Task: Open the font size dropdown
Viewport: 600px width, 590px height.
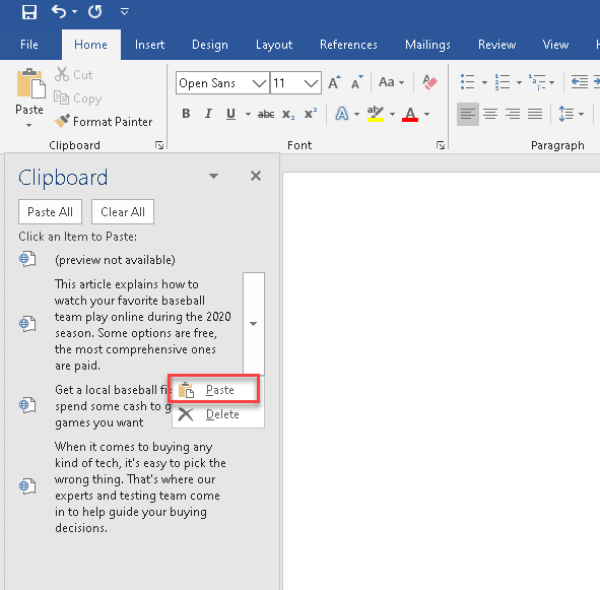Action: [311, 83]
